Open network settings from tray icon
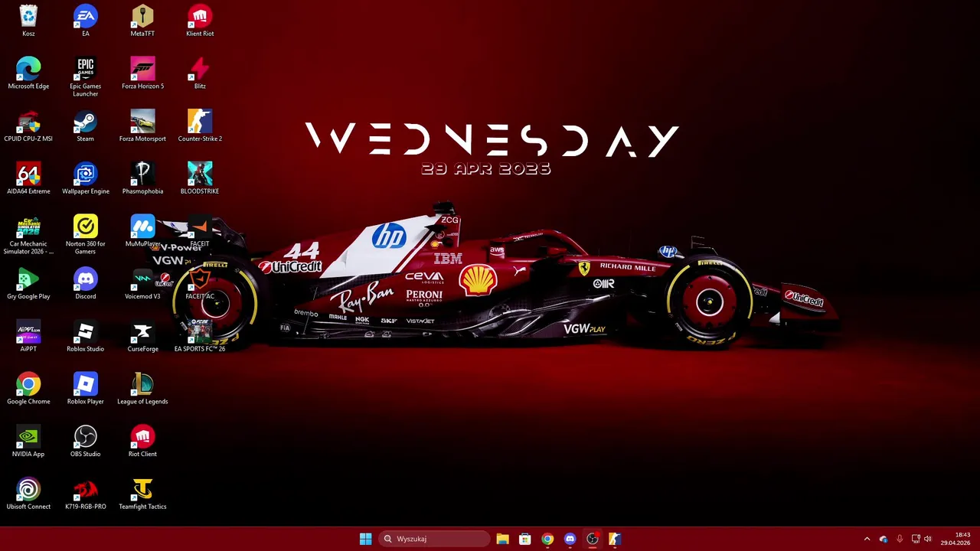The width and height of the screenshot is (980, 551). pyautogui.click(x=916, y=539)
